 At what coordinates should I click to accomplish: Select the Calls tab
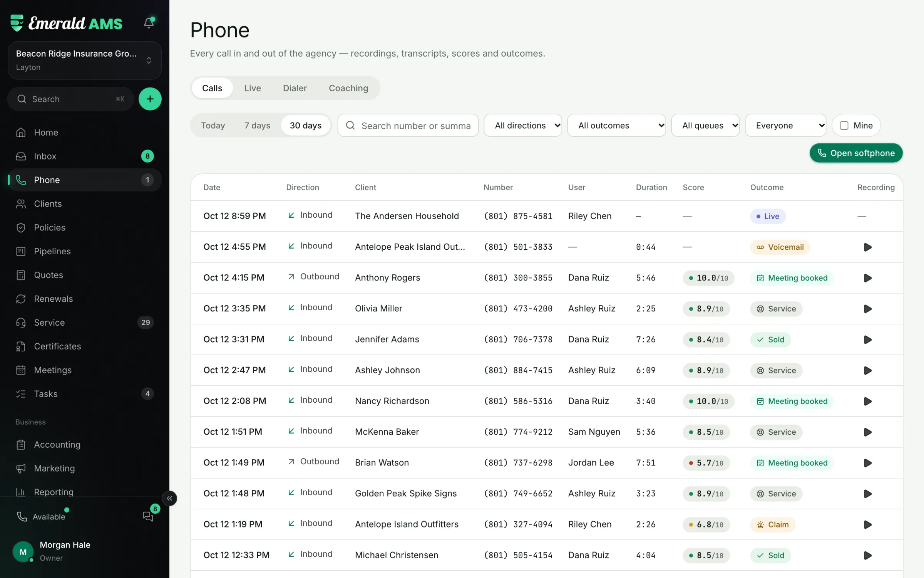[212, 88]
